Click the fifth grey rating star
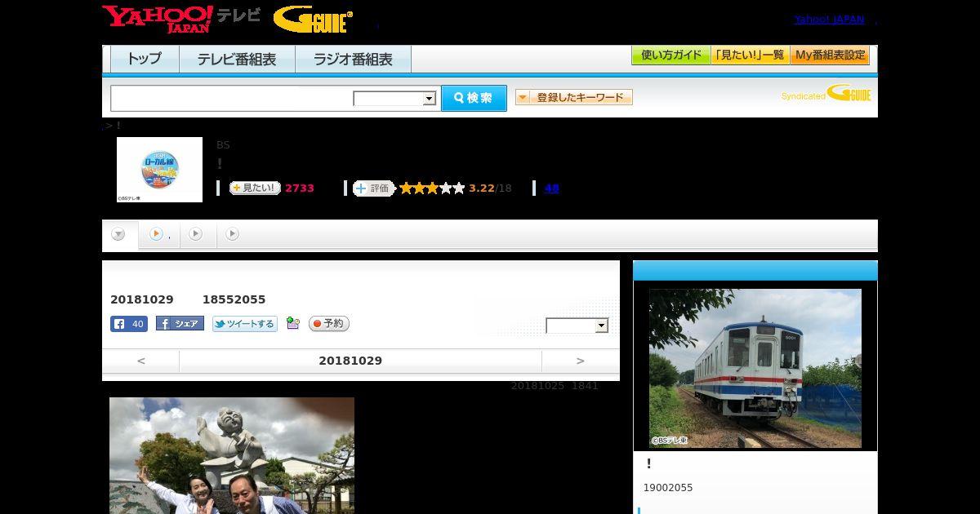This screenshot has height=514, width=980. (x=458, y=188)
